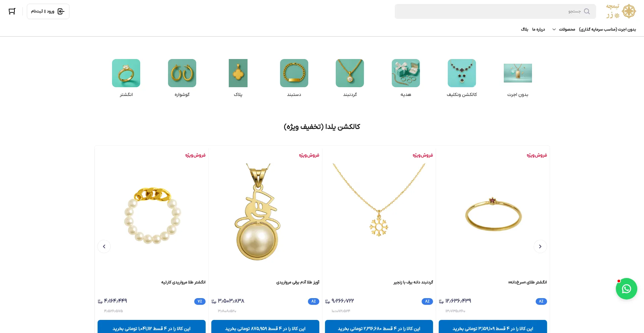The width and height of the screenshot is (644, 333).
Task: Open the shopping cart icon
Action: tap(12, 11)
